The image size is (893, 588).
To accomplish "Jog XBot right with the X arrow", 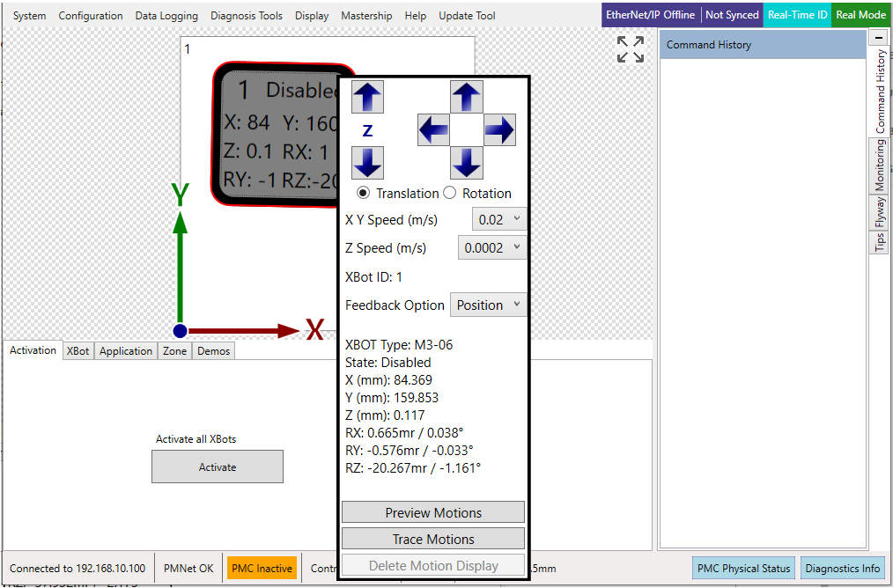I will [499, 130].
